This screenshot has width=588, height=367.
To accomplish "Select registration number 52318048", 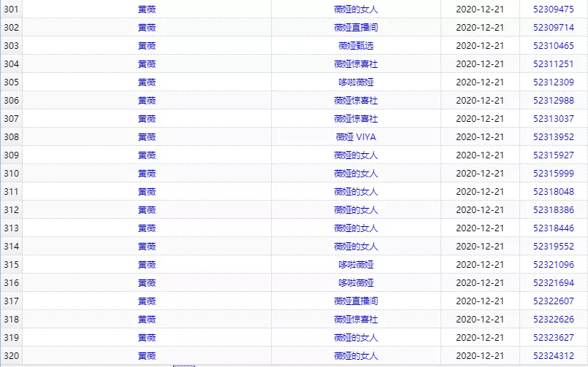I will [x=554, y=192].
